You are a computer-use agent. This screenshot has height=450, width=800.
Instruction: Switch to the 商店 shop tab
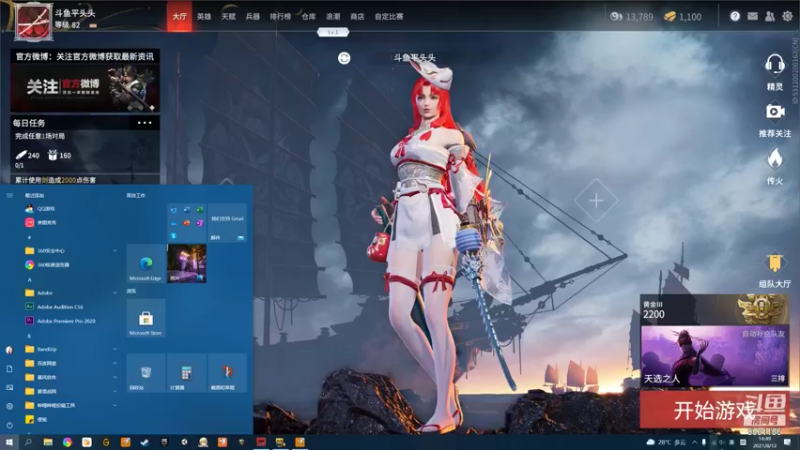[x=357, y=16]
